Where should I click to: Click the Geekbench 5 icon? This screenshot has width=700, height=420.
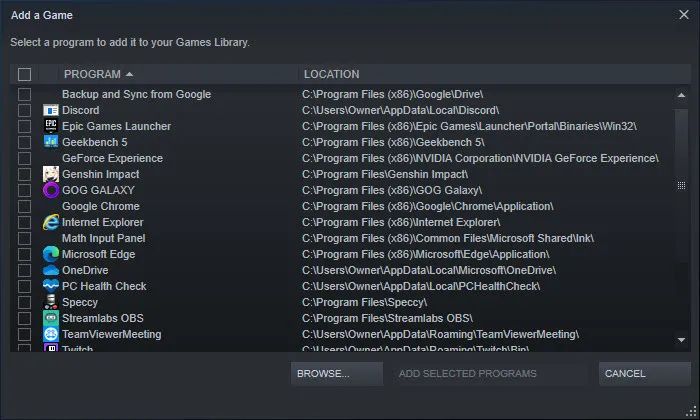51,142
